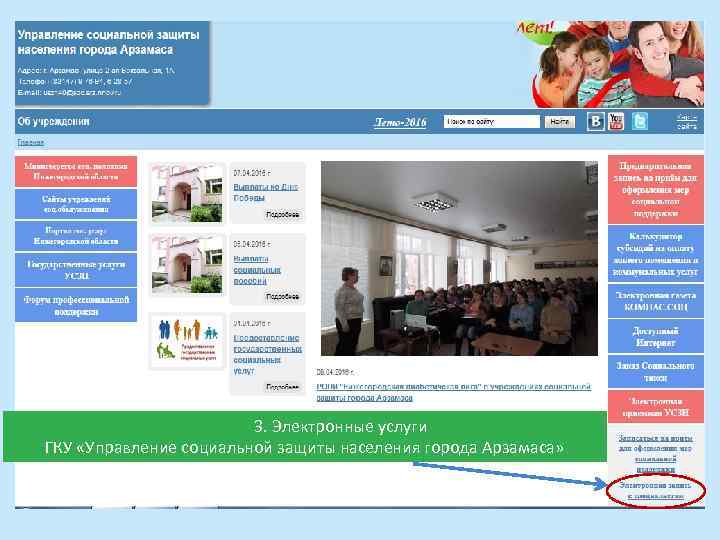Open Предварительная запись на приём red button
This screenshot has height=540, width=720.
point(656,189)
